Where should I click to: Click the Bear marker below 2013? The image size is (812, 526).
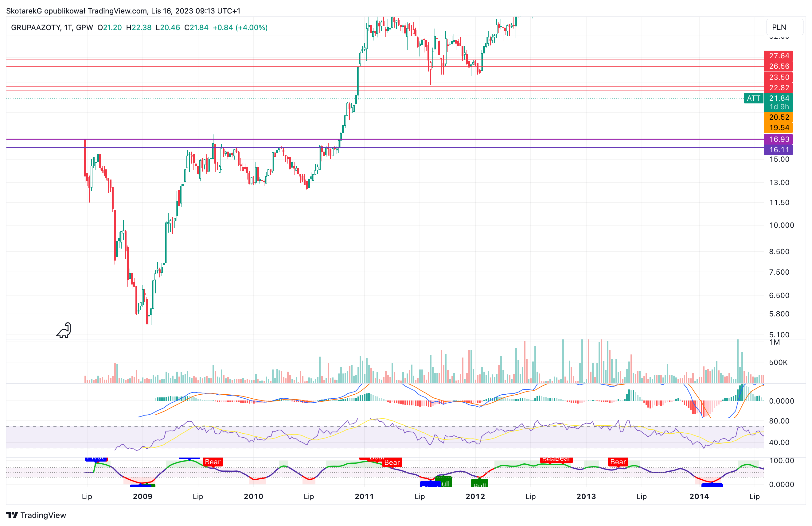[618, 462]
